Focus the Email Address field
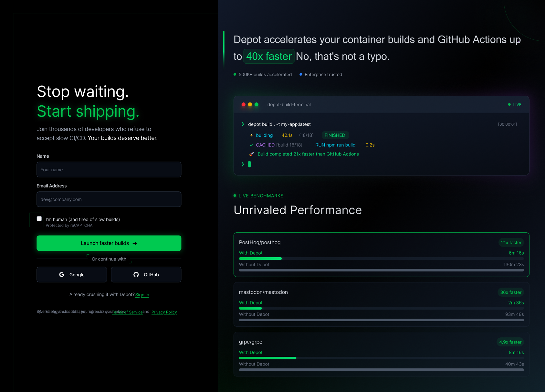Image resolution: width=545 pixels, height=392 pixels. tap(109, 199)
